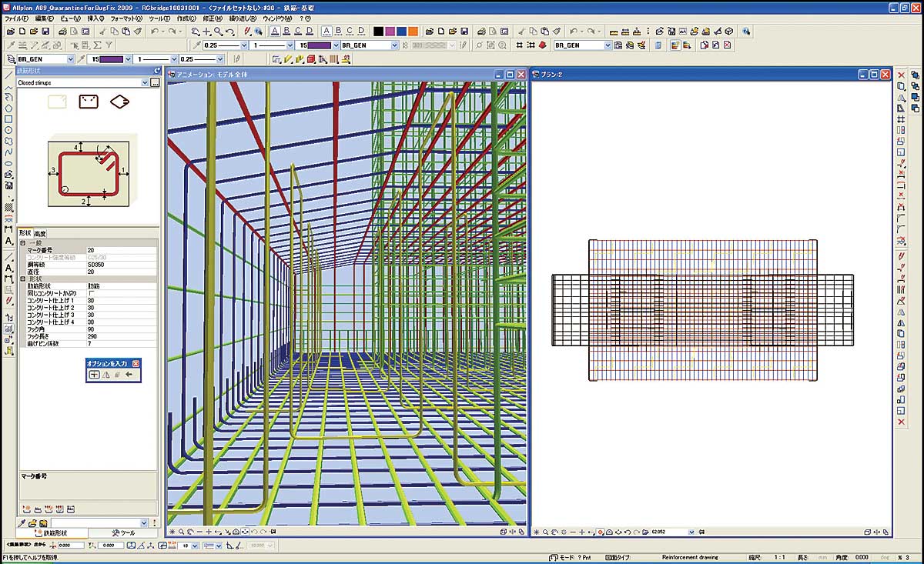Open the BR_GEN layer dropdown in third toolbar row
This screenshot has height=564, width=924.
pyautogui.click(x=71, y=58)
